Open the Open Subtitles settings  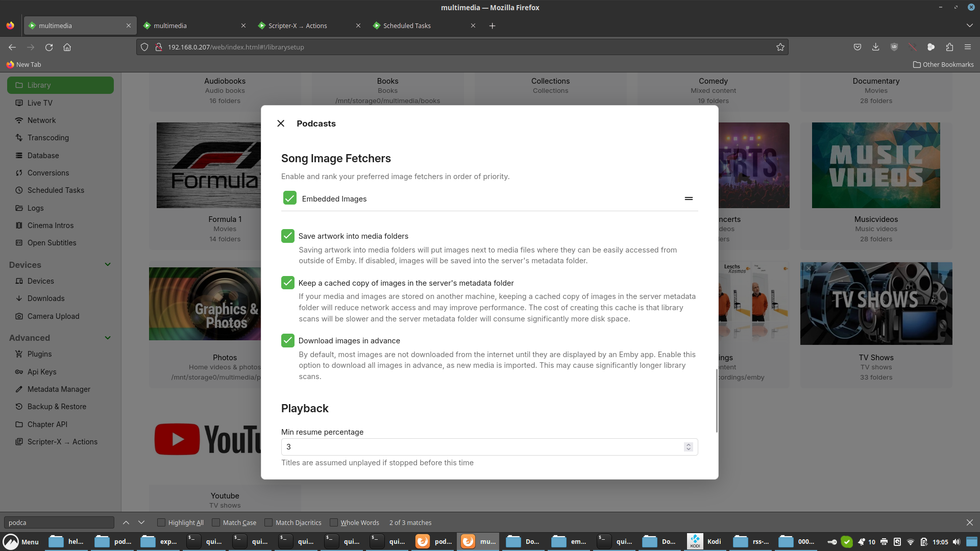pos(52,242)
